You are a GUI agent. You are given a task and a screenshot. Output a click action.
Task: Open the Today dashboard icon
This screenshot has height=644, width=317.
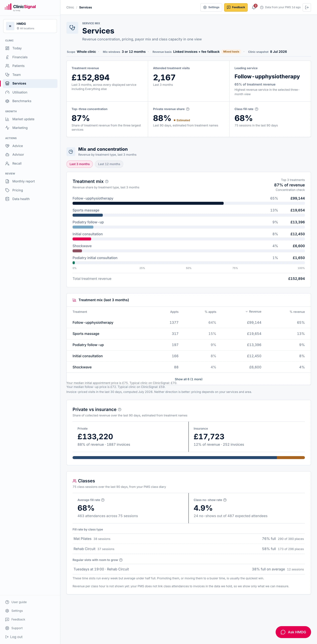[x=7, y=48]
